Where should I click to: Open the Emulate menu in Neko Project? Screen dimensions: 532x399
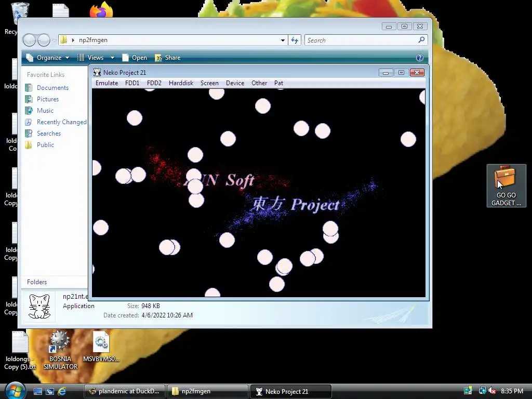107,83
